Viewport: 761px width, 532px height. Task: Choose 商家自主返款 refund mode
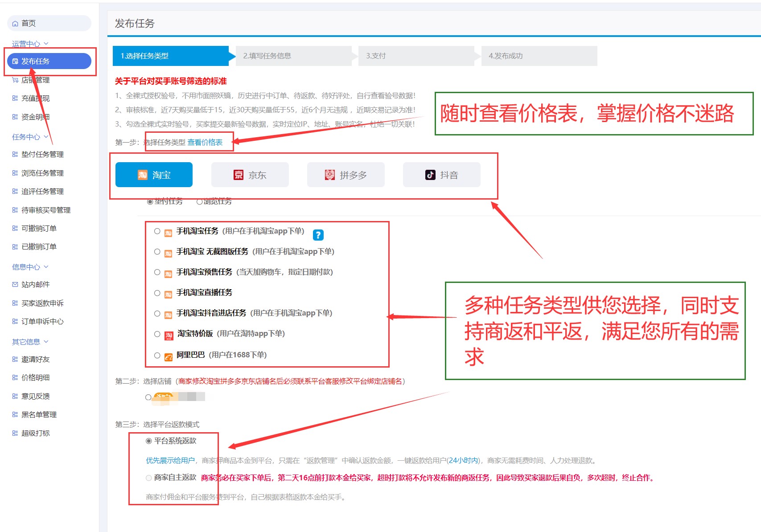click(x=149, y=478)
